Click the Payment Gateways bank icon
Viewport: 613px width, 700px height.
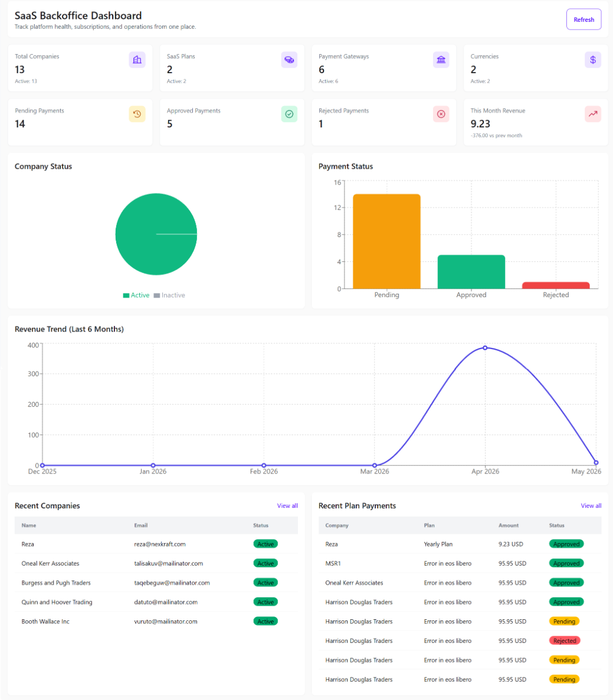click(x=441, y=60)
